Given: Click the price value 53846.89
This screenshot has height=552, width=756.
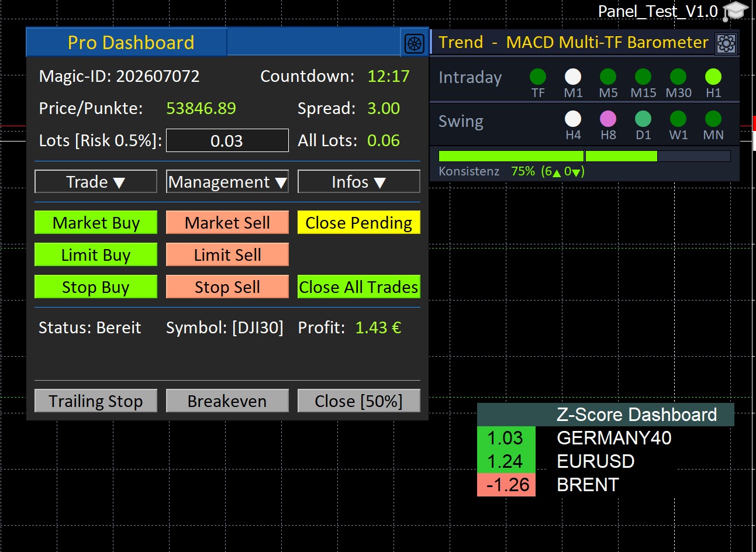Looking at the screenshot, I should point(201,108).
